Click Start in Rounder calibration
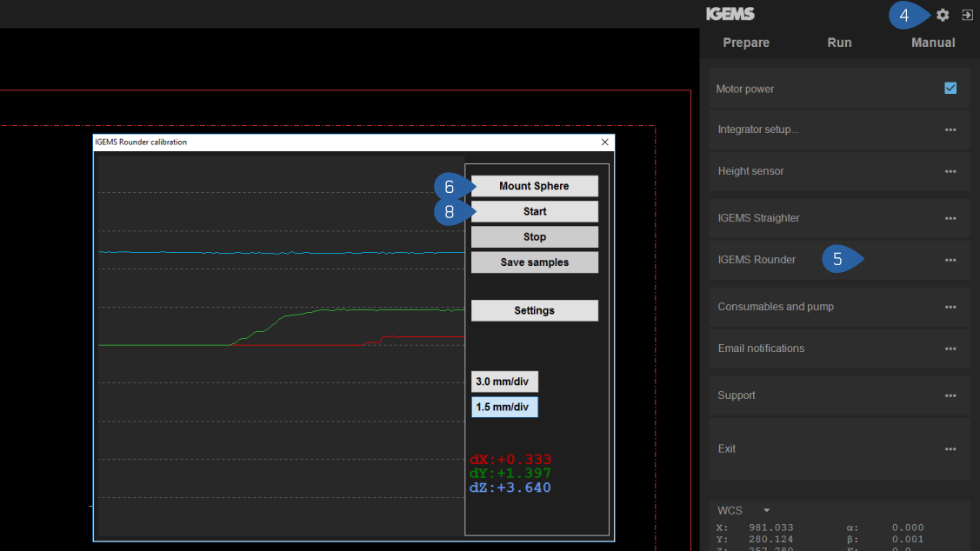This screenshot has width=980, height=551. point(535,212)
